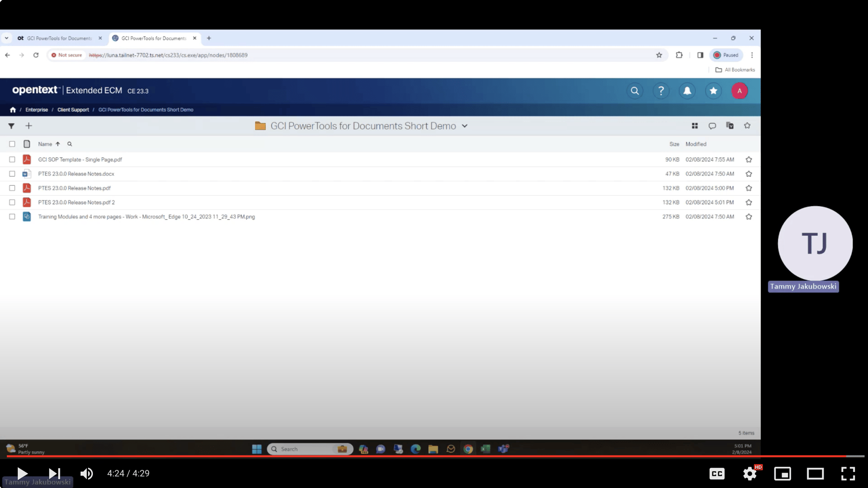
Task: Open PTES 23.0.0 Release Notes.pdf 2
Action: (76, 203)
